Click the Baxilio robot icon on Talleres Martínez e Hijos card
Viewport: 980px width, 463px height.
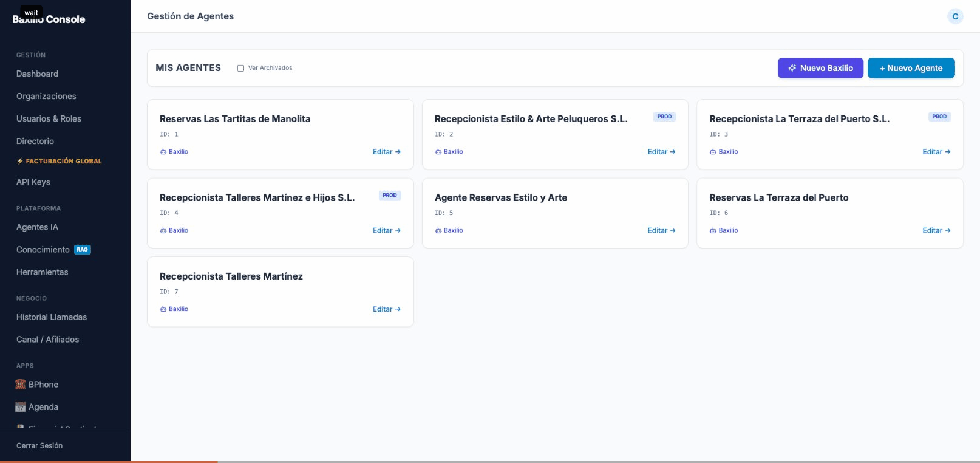click(x=163, y=231)
